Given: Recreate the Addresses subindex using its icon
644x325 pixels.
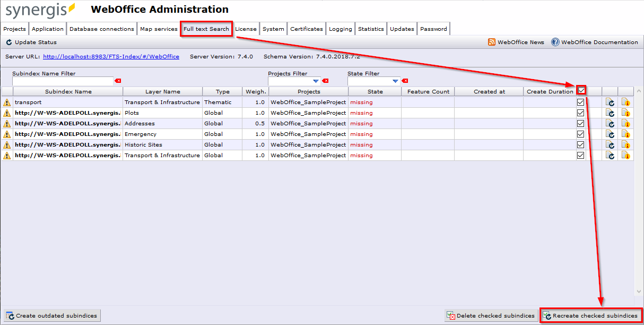Looking at the screenshot, I should (610, 123).
